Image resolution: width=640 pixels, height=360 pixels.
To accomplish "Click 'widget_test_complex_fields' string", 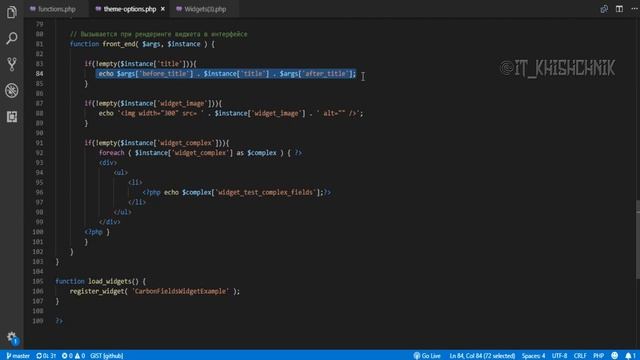I will pos(266,192).
